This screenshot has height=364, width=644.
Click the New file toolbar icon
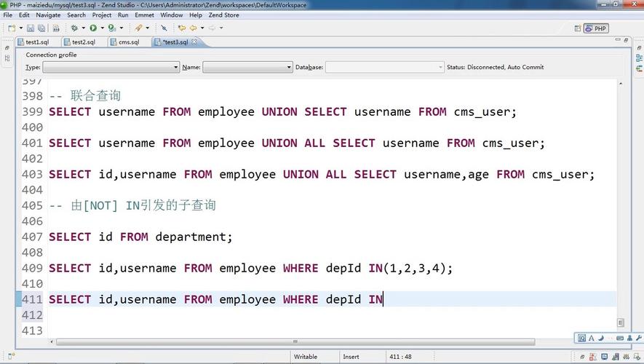coord(12,28)
